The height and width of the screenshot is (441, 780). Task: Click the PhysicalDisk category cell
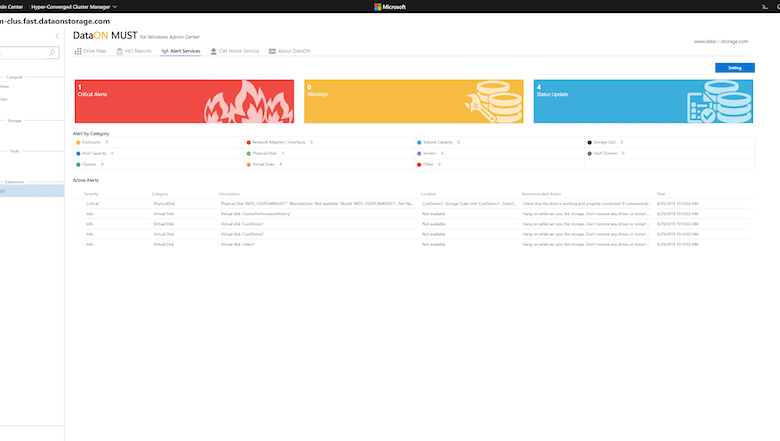[164, 204]
